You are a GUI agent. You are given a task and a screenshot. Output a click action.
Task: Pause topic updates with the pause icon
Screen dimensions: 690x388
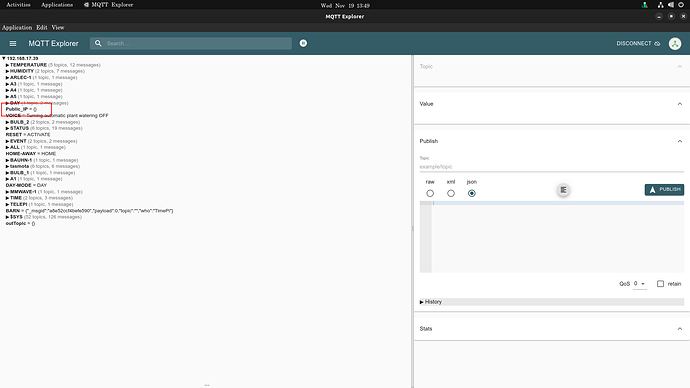coord(303,43)
